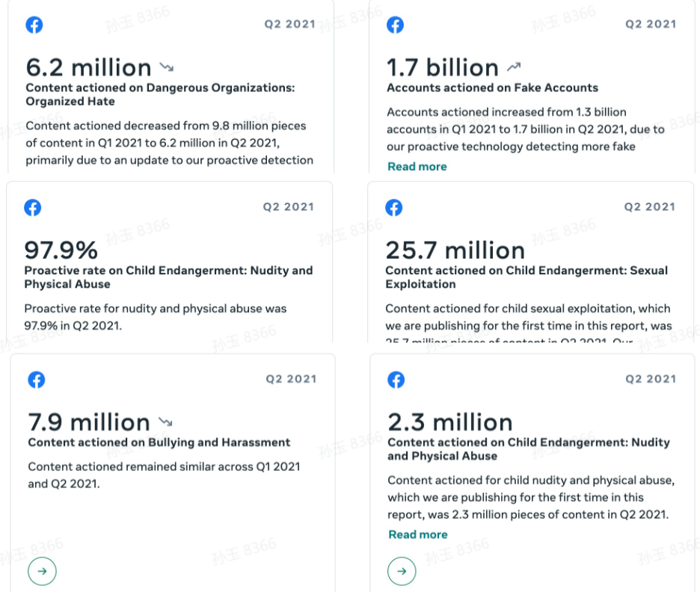This screenshot has height=592, width=700.
Task: Click the Facebook logo on the Organized Hate card
Action: point(34,25)
